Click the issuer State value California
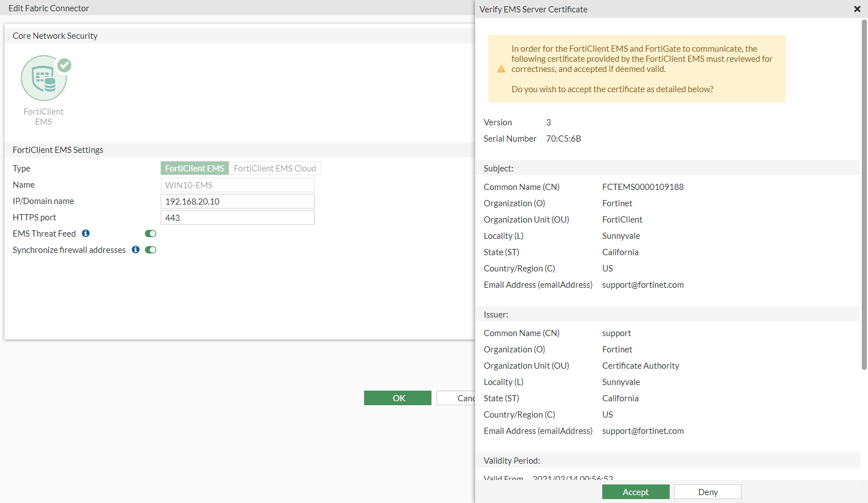This screenshot has height=503, width=868. pyautogui.click(x=620, y=398)
